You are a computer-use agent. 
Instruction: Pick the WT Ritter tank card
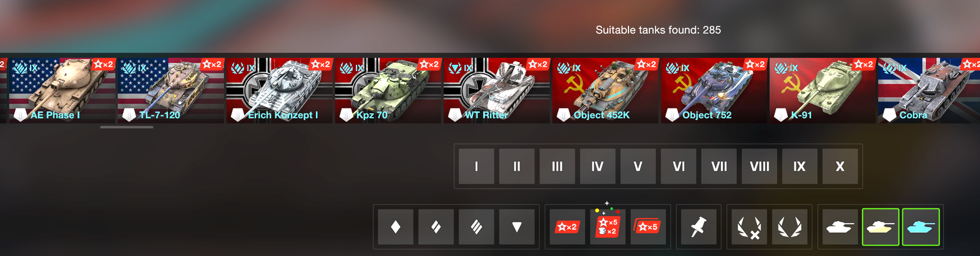pyautogui.click(x=496, y=91)
